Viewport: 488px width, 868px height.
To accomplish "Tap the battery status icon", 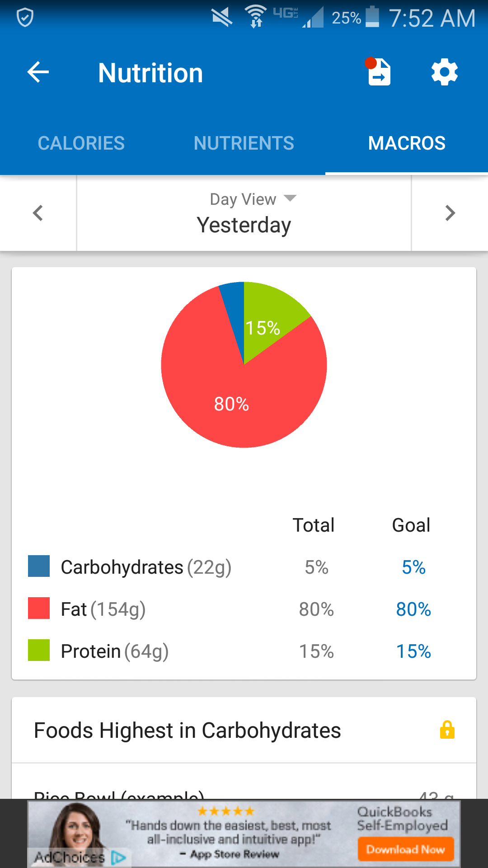I will point(372,17).
